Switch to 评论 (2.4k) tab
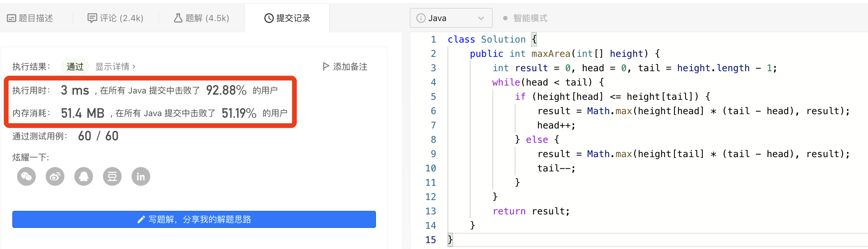 [x=115, y=18]
